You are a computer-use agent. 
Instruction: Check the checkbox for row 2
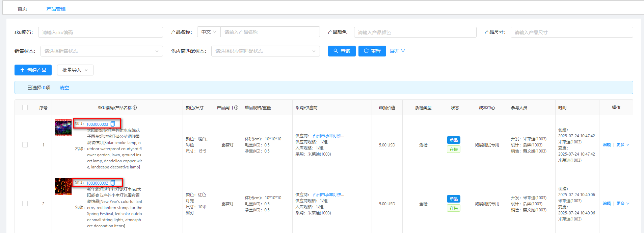pos(25,204)
